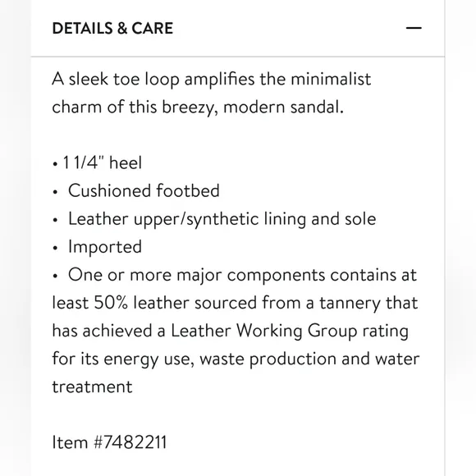Click the word CARE in header
This screenshot has width=476, height=476.
(x=153, y=28)
